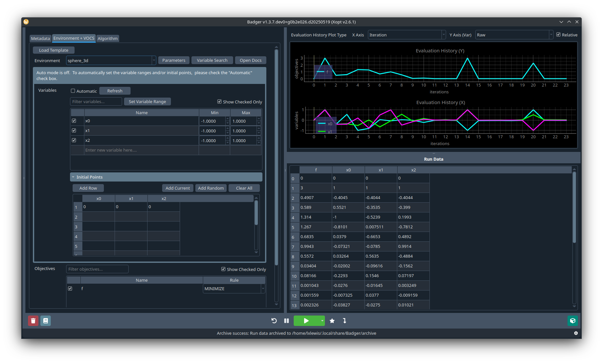Click the Name header in variables table
The height and width of the screenshot is (364, 603).
click(x=142, y=113)
